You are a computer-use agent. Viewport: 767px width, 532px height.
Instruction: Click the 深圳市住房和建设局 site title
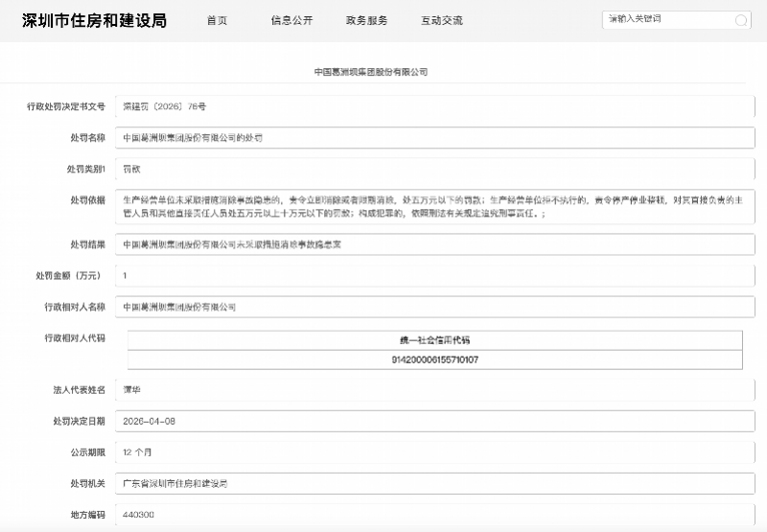[94, 20]
